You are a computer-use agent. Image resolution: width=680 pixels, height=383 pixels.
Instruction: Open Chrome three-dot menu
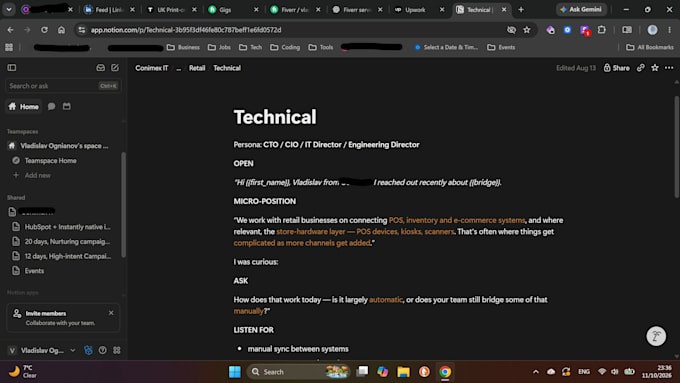[669, 29]
